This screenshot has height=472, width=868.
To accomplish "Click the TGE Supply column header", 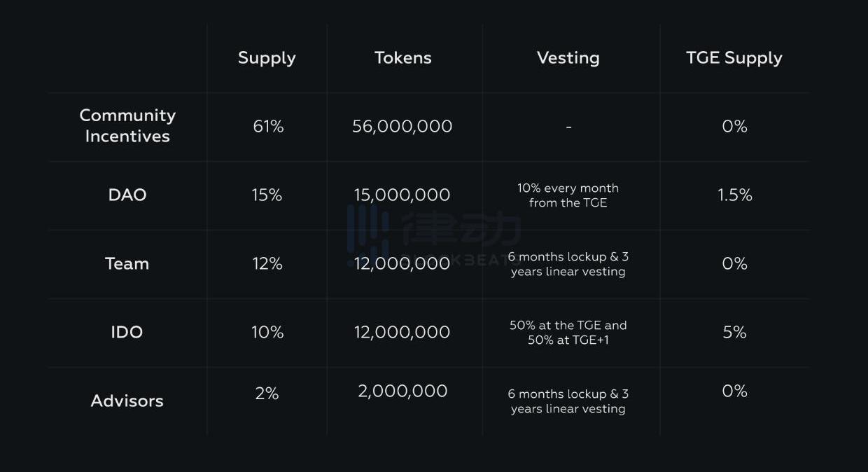I will tap(734, 58).
